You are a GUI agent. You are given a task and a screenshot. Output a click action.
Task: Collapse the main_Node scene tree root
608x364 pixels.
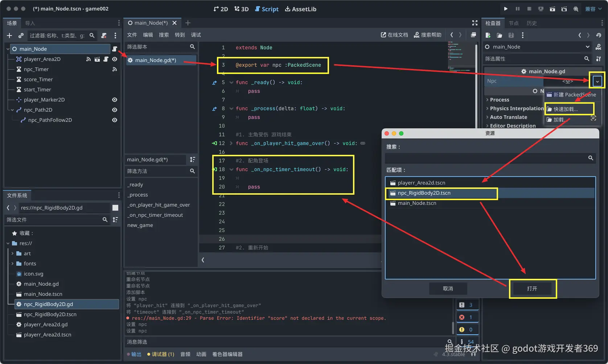[8, 49]
